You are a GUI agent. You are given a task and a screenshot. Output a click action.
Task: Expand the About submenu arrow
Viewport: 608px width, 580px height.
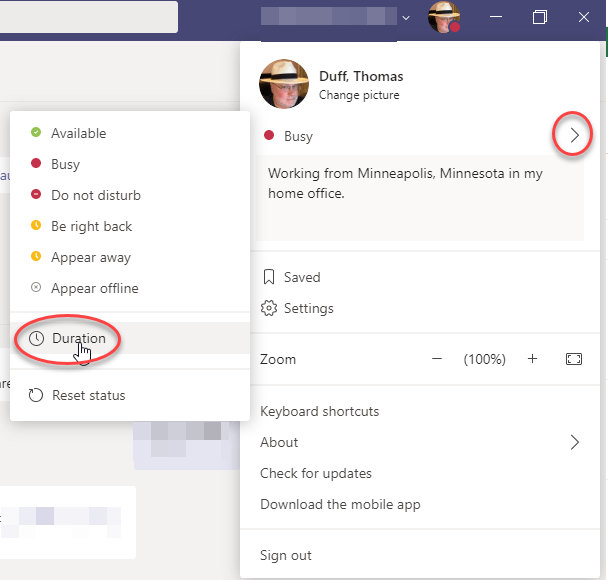pyautogui.click(x=575, y=442)
